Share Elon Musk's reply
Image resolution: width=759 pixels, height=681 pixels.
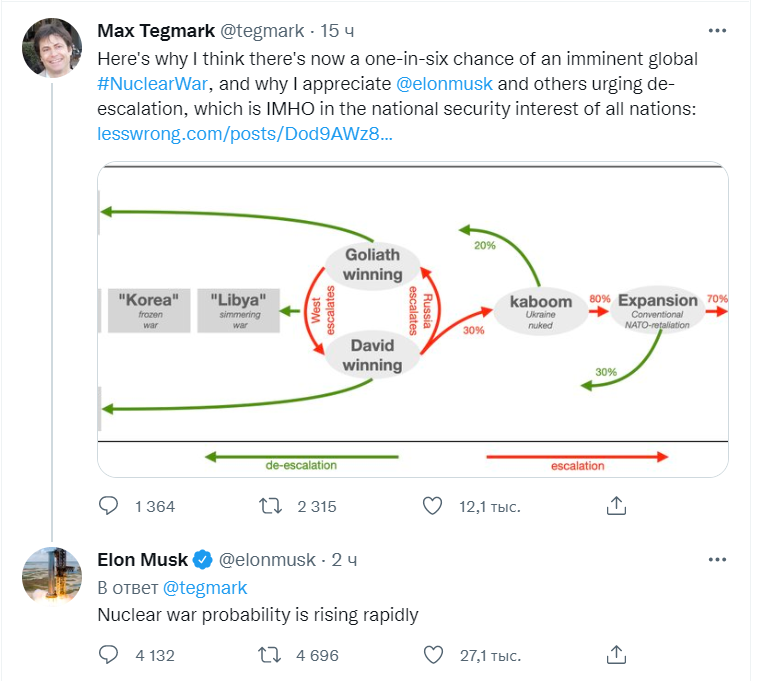click(x=616, y=655)
